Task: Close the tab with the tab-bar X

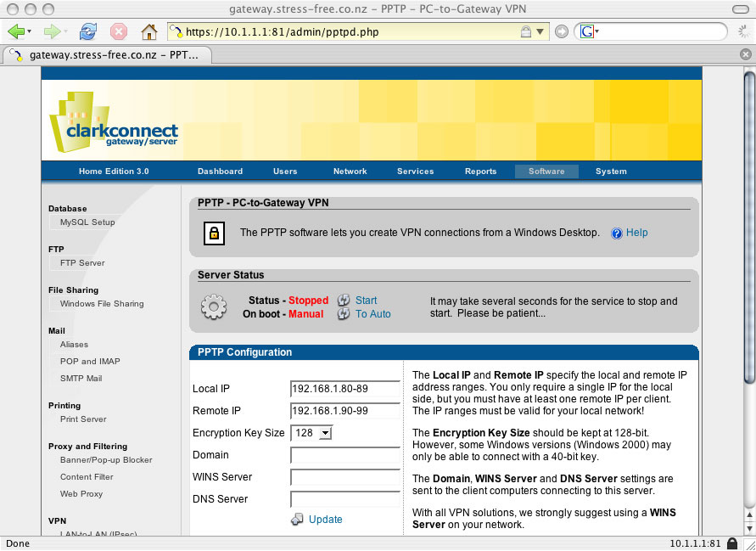Action: point(745,54)
